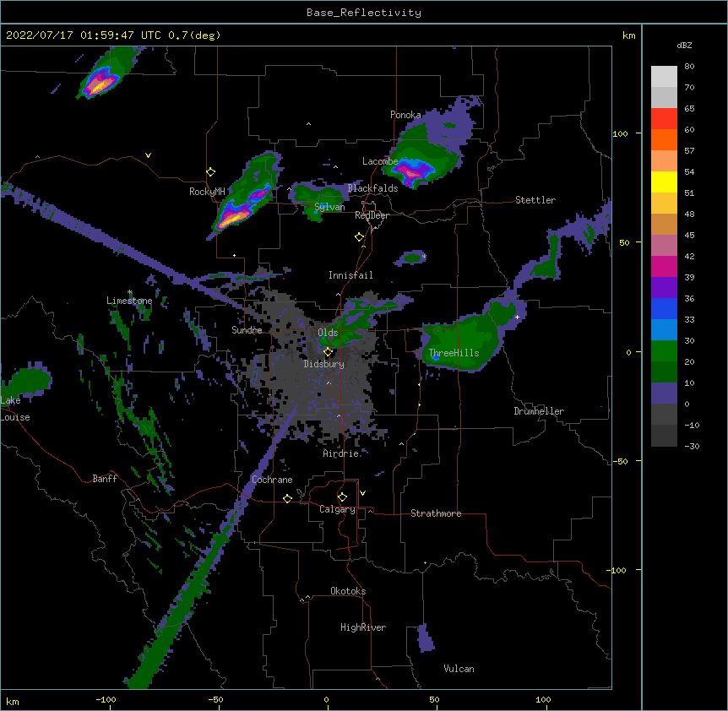This screenshot has height=711, width=728.
Task: Click the Innisfail label
Action: [x=350, y=275]
